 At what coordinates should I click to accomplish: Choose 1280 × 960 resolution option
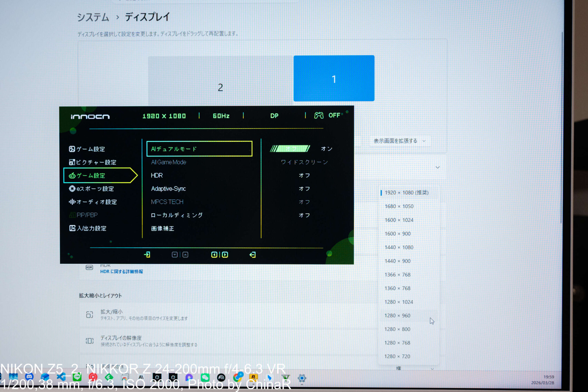397,316
